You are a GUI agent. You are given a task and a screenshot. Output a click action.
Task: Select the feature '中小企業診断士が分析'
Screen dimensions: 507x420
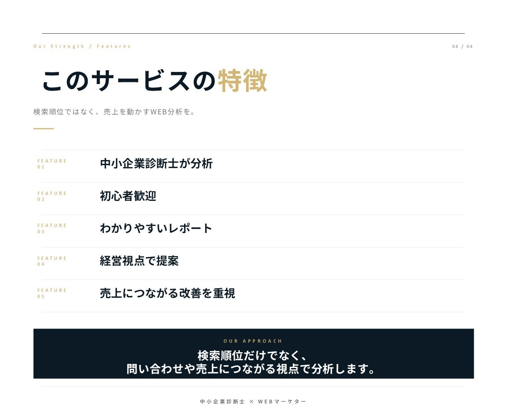click(x=156, y=163)
